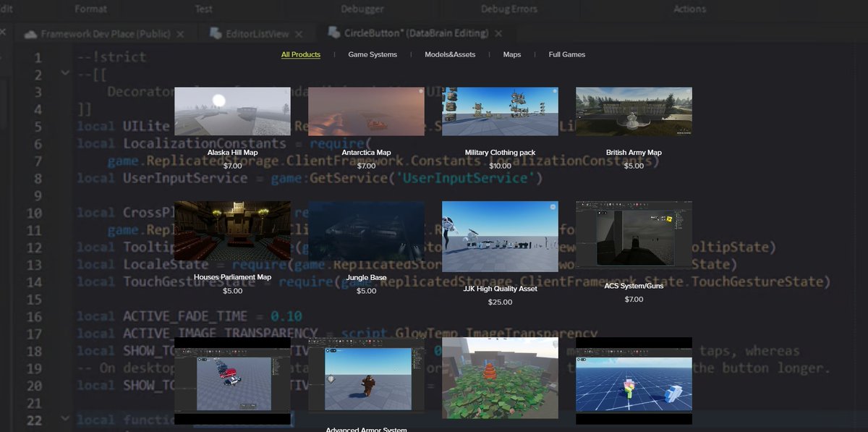Open the Alaska Hill Map thumbnail
The height and width of the screenshot is (432, 868).
[232, 111]
